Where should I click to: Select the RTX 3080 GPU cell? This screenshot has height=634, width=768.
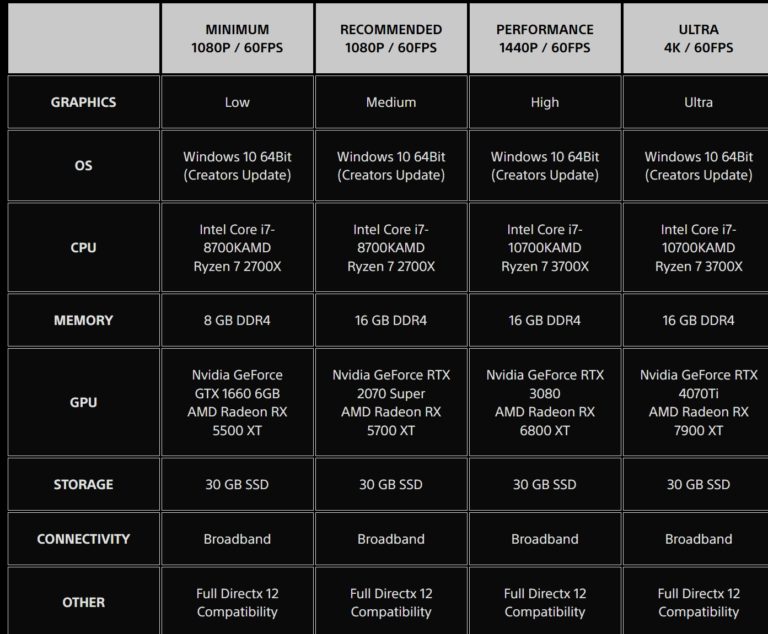click(x=545, y=403)
